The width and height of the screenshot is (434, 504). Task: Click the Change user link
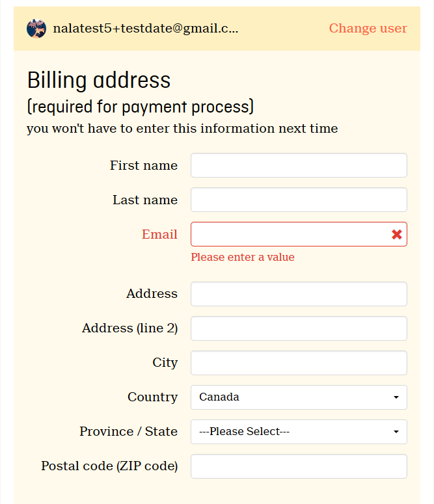[x=368, y=28]
